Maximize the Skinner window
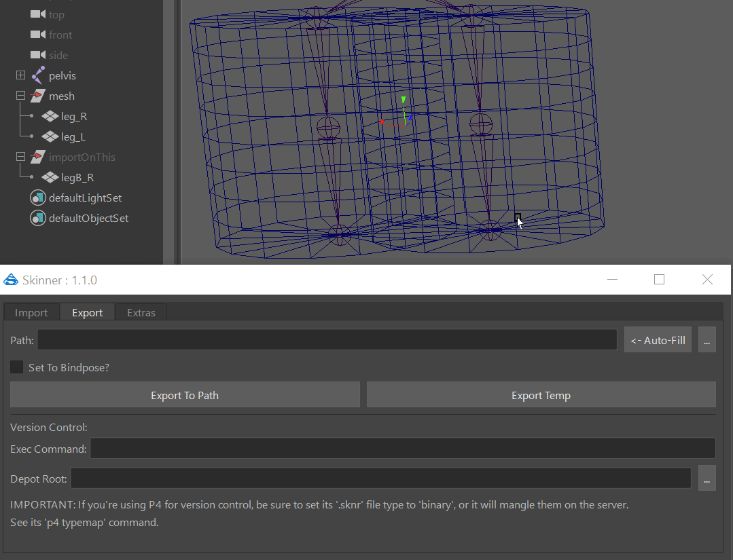Image resolution: width=733 pixels, height=560 pixels. tap(659, 279)
